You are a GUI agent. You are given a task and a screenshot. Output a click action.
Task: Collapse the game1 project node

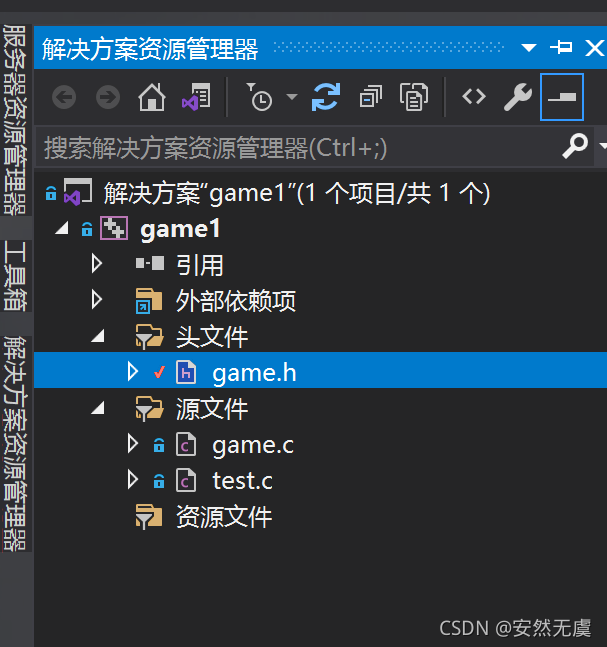[x=62, y=229]
